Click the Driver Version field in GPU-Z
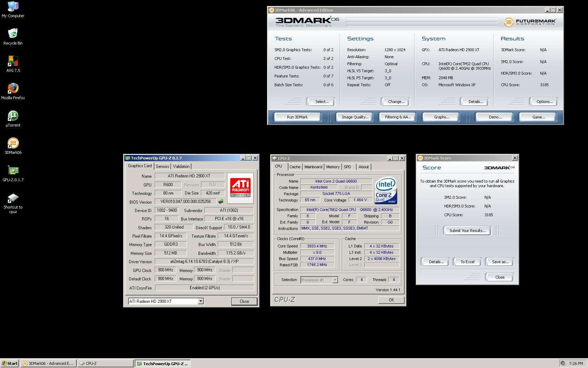 (x=204, y=261)
